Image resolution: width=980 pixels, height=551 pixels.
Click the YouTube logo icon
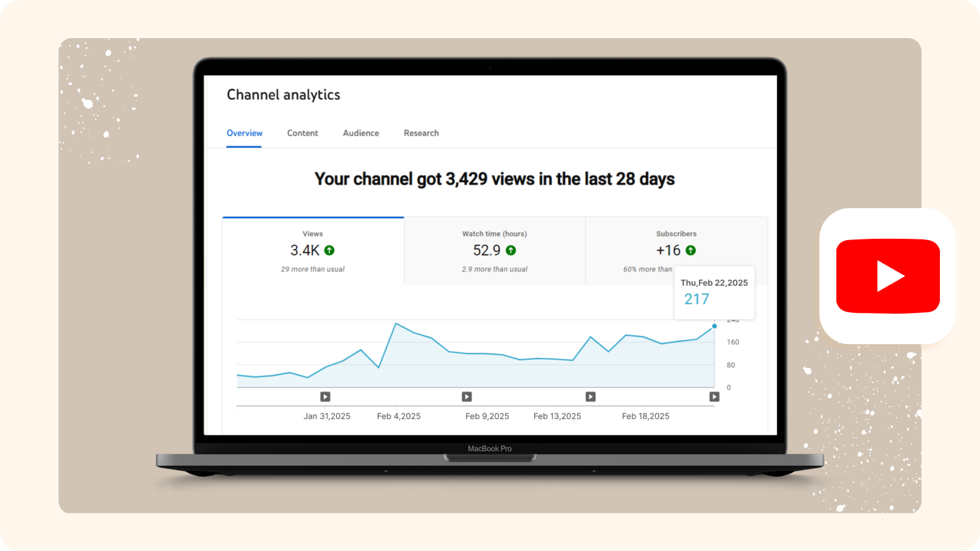click(887, 275)
